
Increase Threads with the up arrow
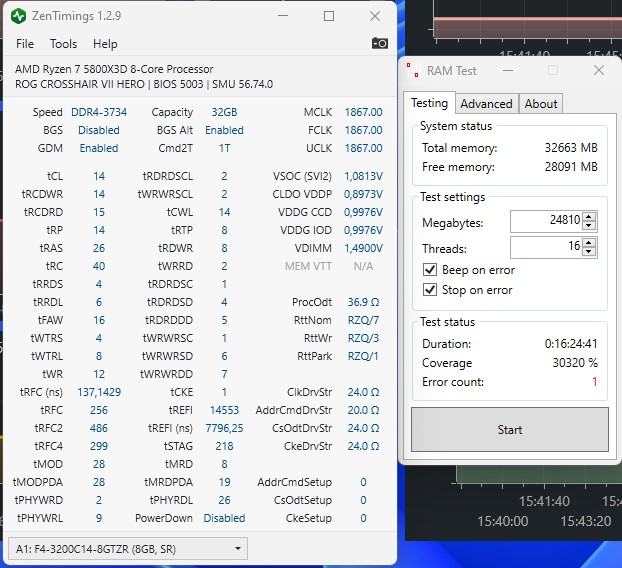[x=589, y=242]
